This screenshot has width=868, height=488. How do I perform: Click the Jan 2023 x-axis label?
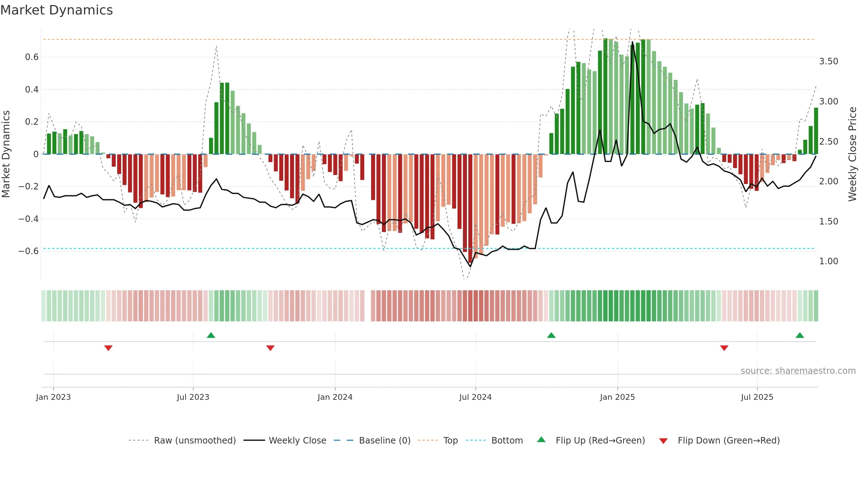(54, 397)
